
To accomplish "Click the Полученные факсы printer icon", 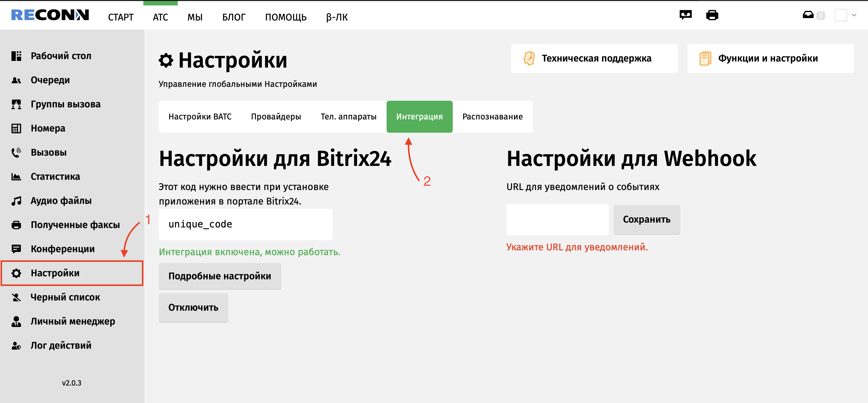I will coord(16,225).
